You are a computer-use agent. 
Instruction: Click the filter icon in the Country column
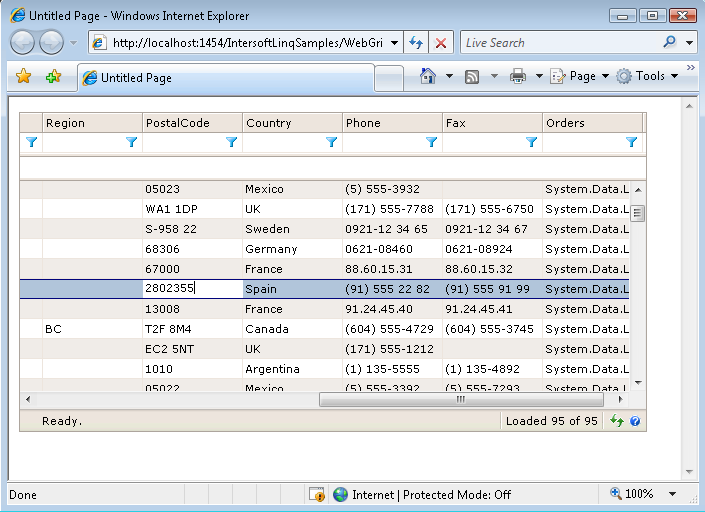point(331,143)
